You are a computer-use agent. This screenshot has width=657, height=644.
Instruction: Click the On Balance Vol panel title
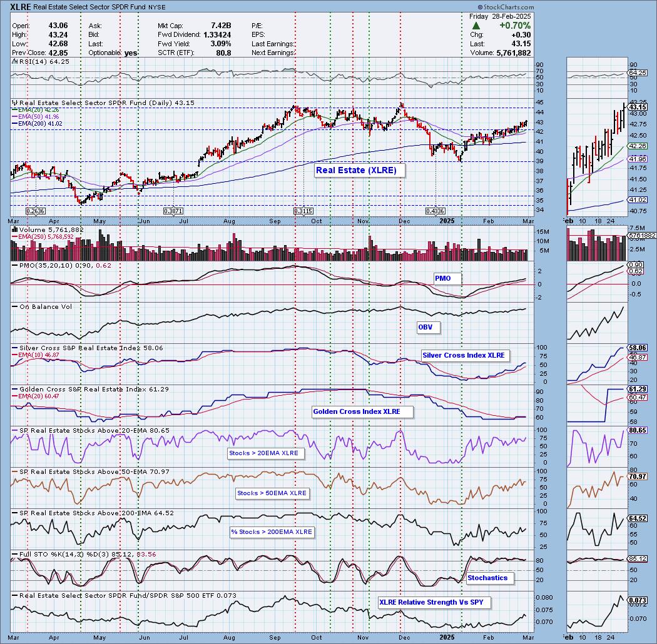pyautogui.click(x=42, y=307)
